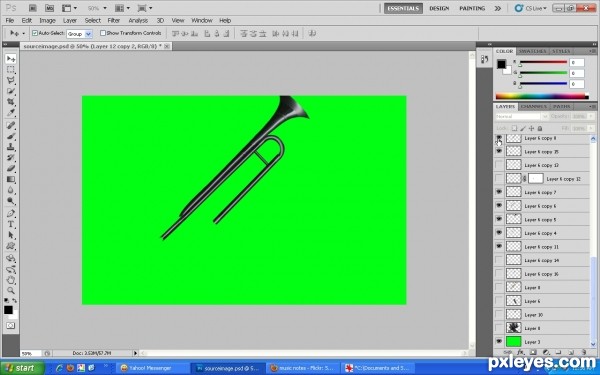The width and height of the screenshot is (600, 375).
Task: Hide Layer 6 copy 7
Action: coord(499,192)
